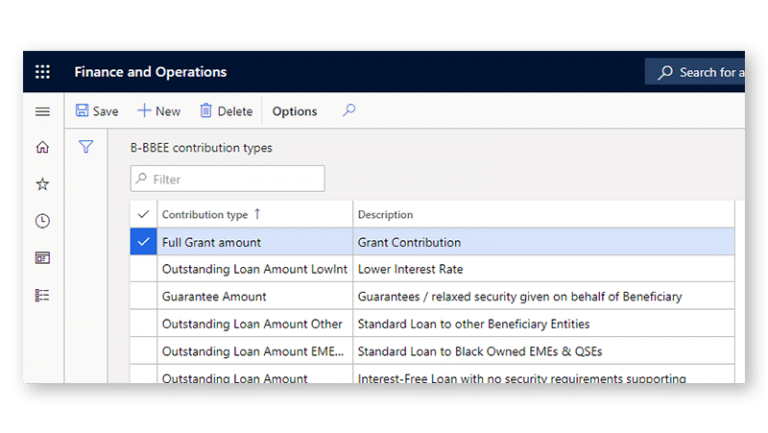
Task: Create a New contribution type
Action: (x=159, y=111)
